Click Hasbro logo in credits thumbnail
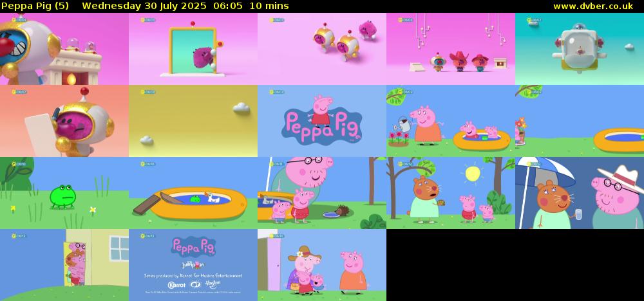The width and height of the screenshot is (644, 301). click(x=213, y=284)
